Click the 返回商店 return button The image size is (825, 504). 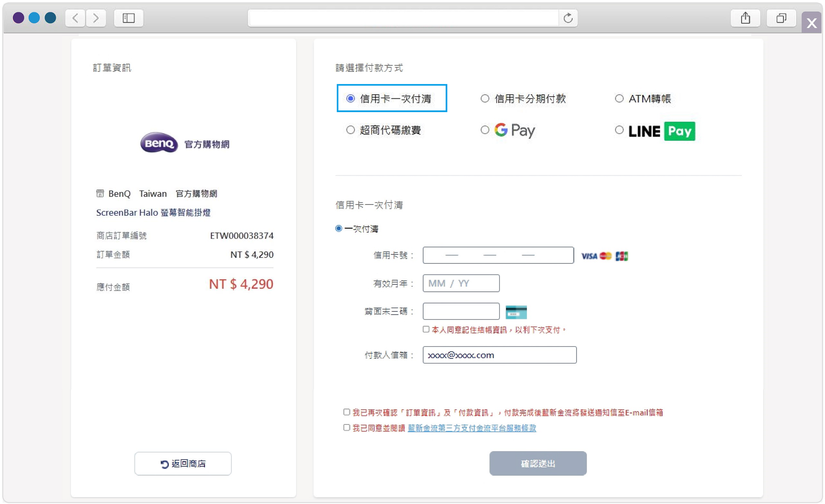coord(183,464)
